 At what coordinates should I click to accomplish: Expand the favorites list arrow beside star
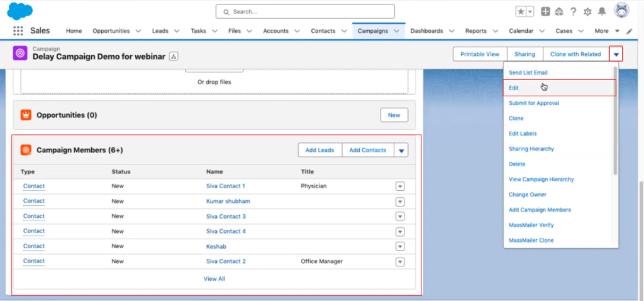(530, 11)
